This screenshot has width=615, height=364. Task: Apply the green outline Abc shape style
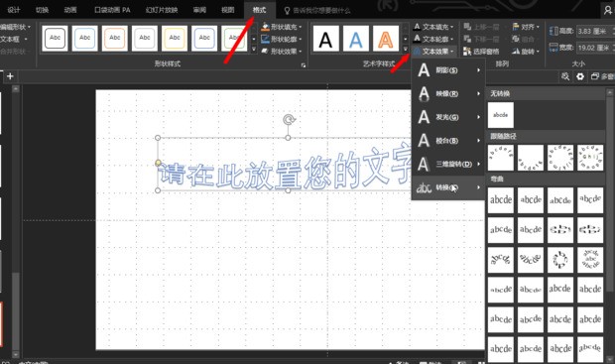coord(234,38)
